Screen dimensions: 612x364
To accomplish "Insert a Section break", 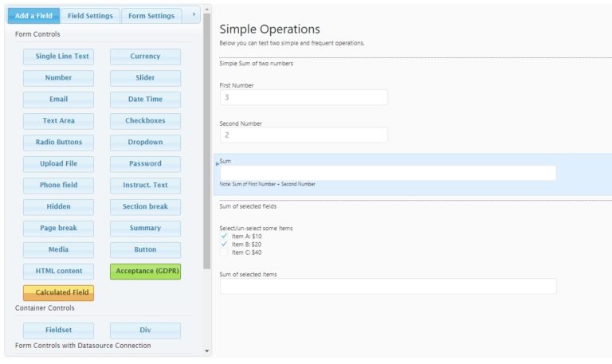I will (x=145, y=207).
